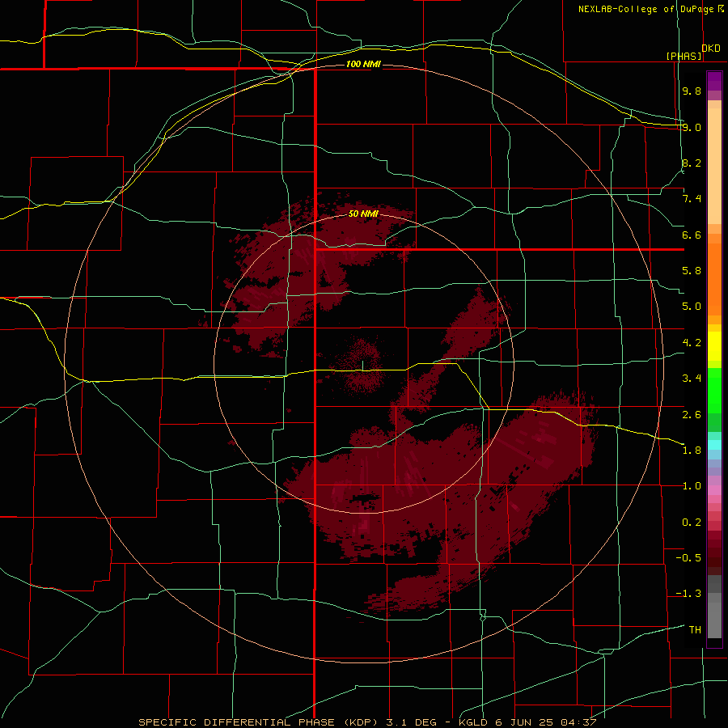
Task: Click the KGLD station identifier in the caption
Action: pyautogui.click(x=473, y=722)
